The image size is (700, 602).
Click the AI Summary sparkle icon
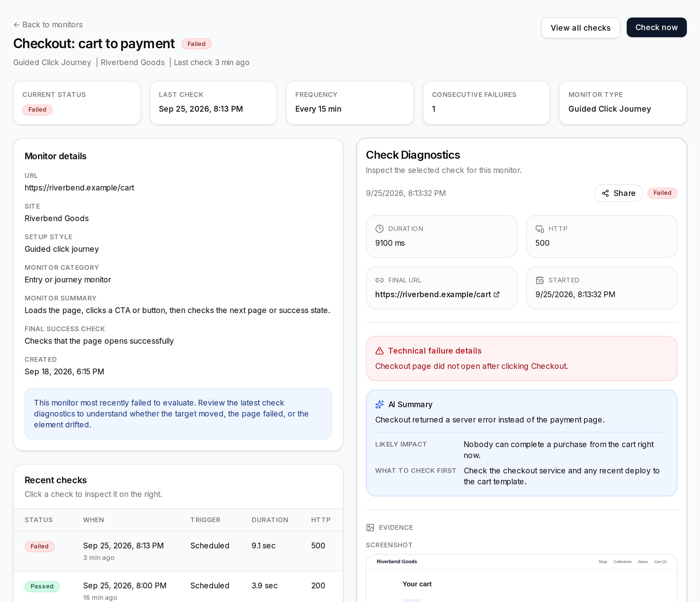379,405
